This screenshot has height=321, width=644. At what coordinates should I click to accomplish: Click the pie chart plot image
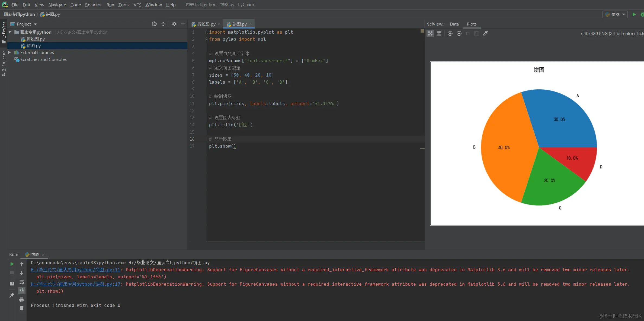pyautogui.click(x=537, y=143)
